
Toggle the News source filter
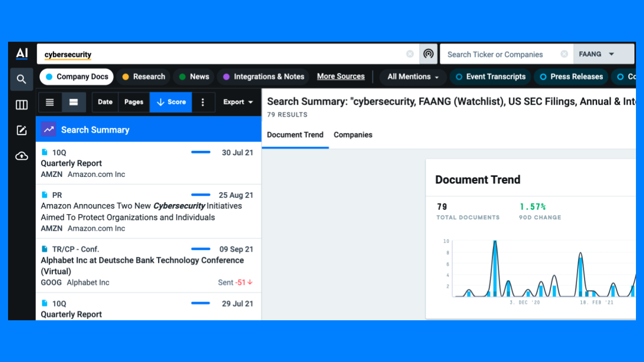pos(194,76)
